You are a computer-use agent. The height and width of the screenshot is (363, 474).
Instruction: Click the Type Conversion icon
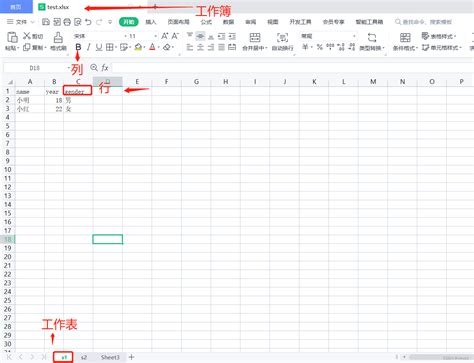372,37
